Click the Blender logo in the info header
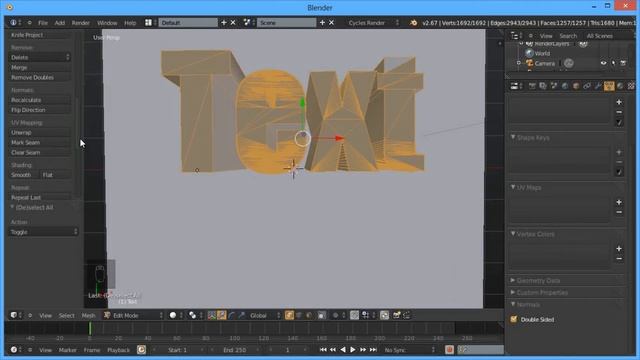 pos(413,23)
